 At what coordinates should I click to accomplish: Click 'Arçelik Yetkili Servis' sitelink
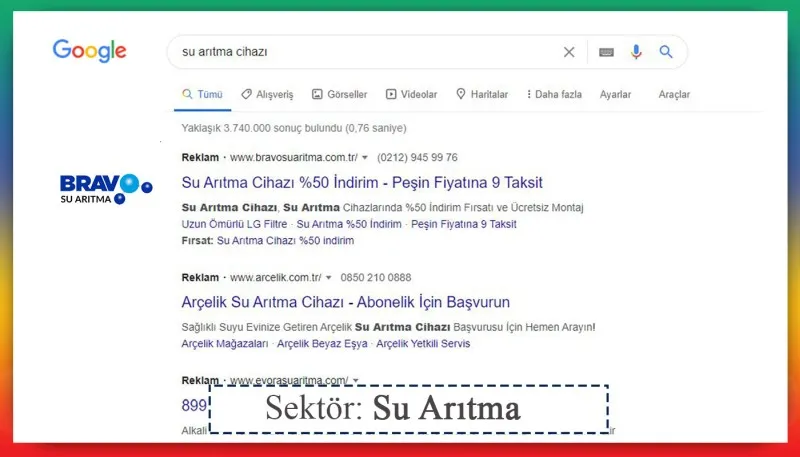point(423,343)
